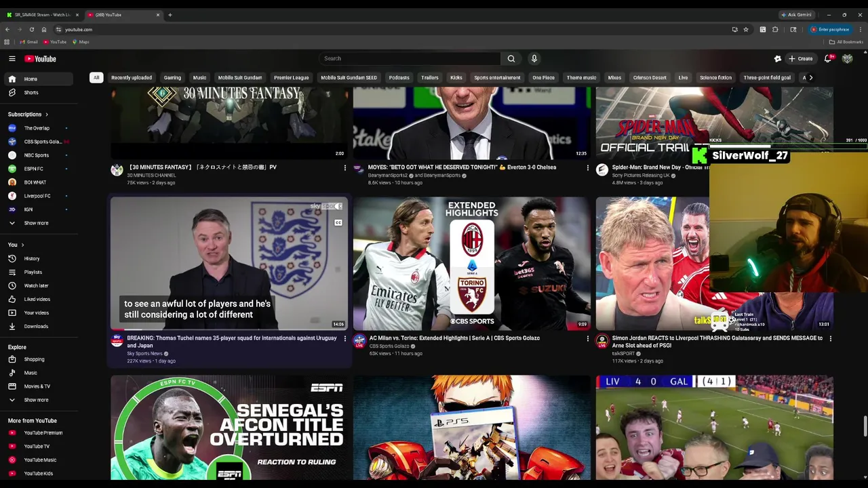
Task: Click the YouTube logo
Action: point(41,59)
